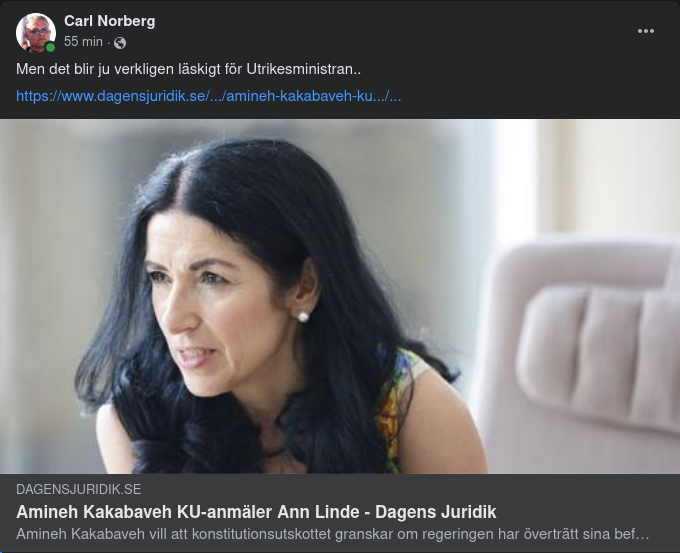Click the pearl earring in the photo

coord(303,317)
